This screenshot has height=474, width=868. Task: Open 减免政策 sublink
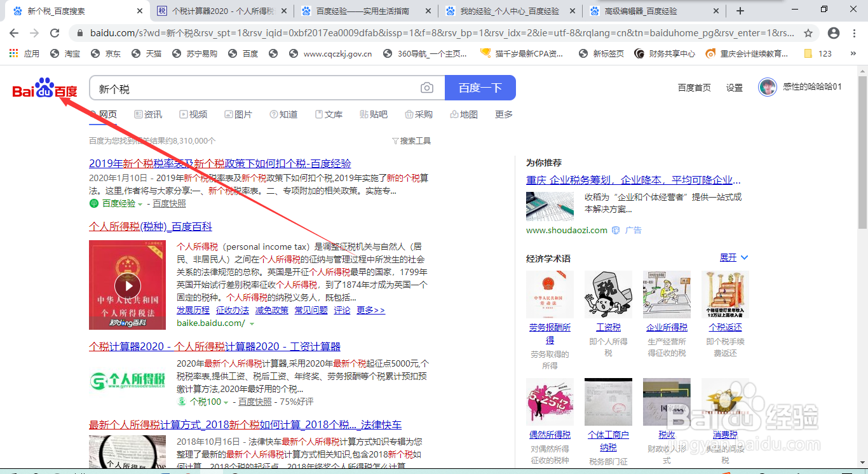click(272, 310)
